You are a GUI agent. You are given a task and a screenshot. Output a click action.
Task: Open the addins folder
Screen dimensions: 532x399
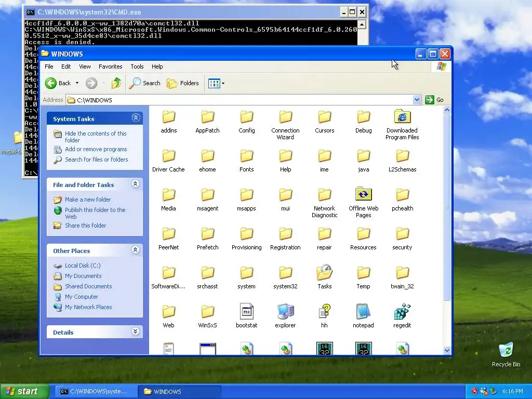pos(169,122)
